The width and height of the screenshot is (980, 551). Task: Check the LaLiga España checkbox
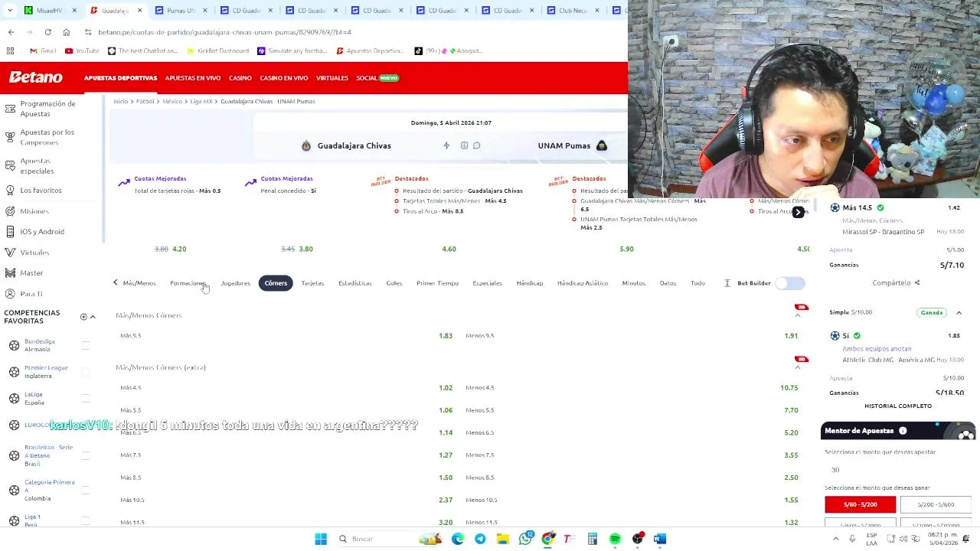[86, 399]
